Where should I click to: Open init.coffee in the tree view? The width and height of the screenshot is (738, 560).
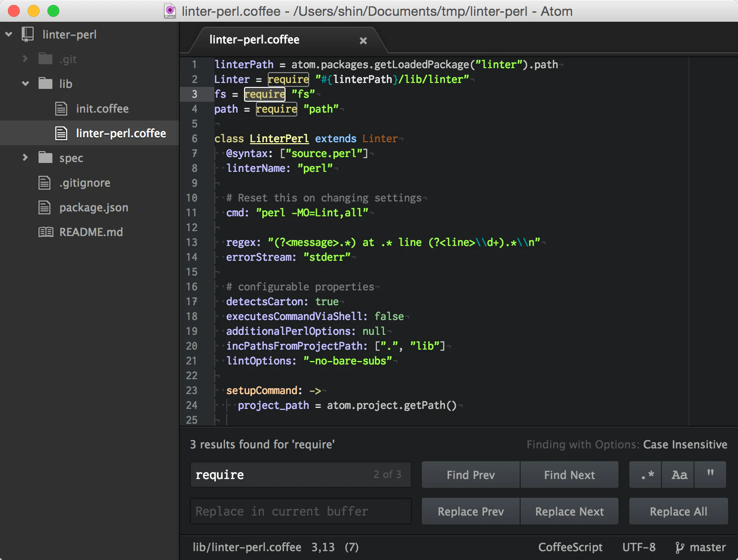[x=102, y=109]
